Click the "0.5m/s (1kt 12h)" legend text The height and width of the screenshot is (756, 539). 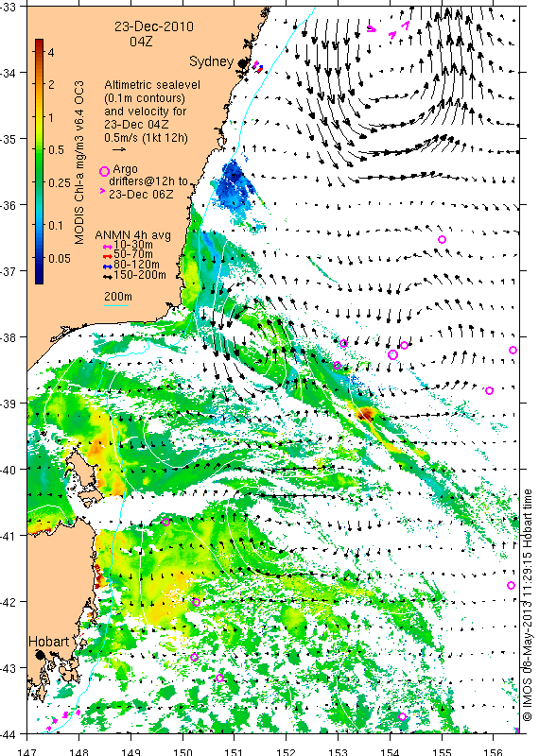click(146, 138)
